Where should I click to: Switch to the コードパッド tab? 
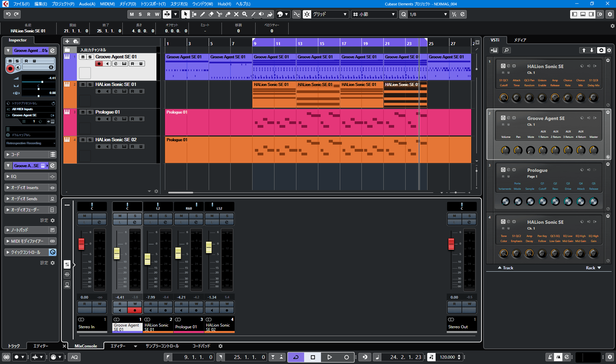click(201, 346)
